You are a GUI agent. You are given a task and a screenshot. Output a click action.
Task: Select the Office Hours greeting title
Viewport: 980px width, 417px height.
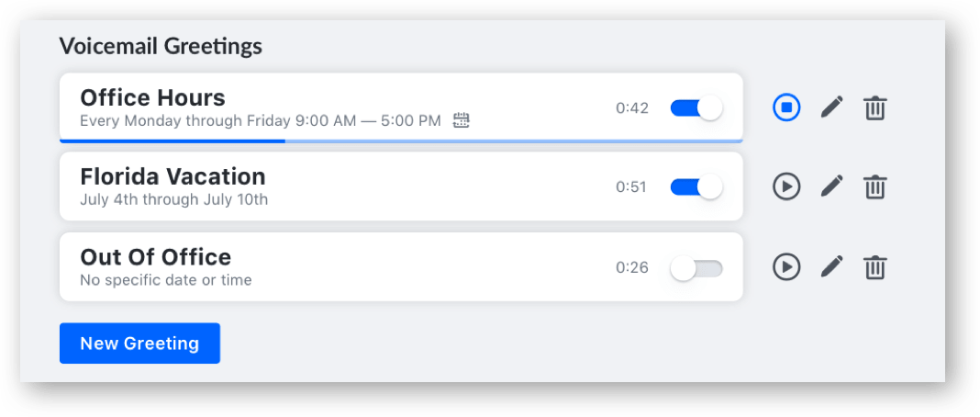click(x=152, y=97)
